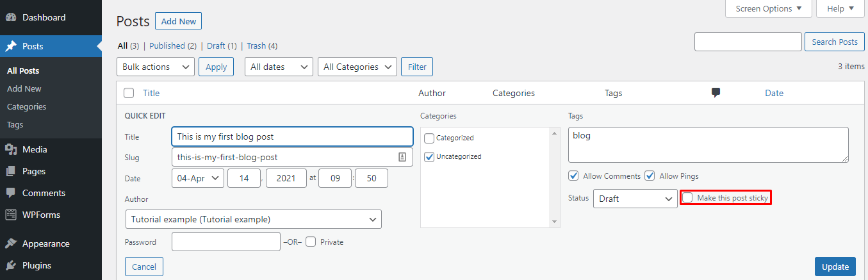
Task: Click the WPForms icon in sidebar
Action: pos(11,215)
